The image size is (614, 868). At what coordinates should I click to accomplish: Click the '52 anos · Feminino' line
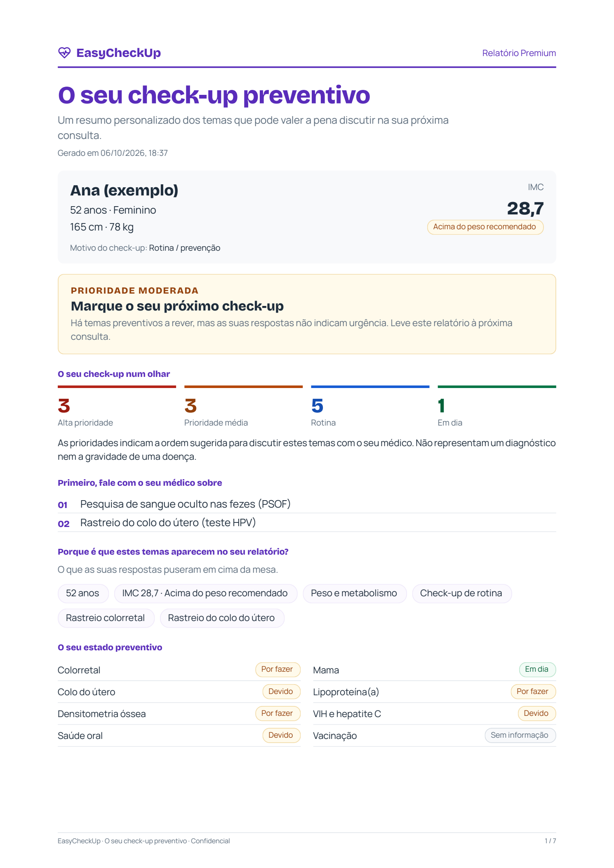pyautogui.click(x=113, y=210)
